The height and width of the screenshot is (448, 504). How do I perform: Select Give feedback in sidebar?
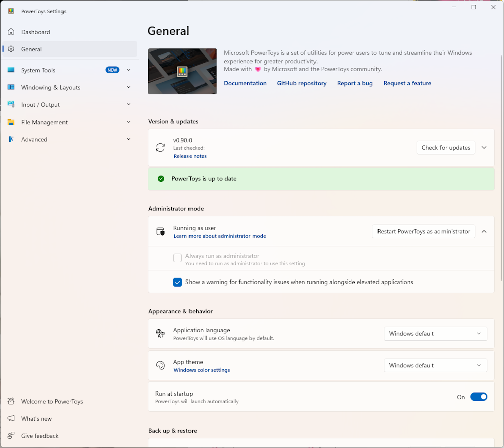(x=70, y=436)
